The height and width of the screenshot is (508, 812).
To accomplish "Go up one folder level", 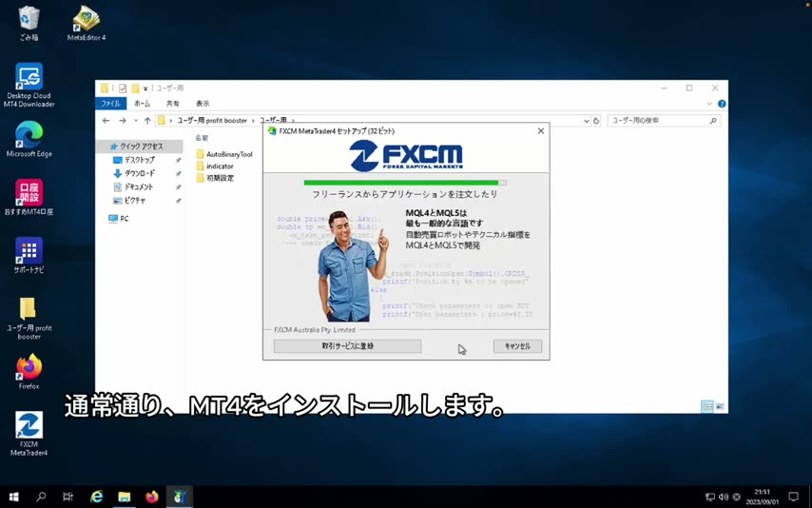I will click(147, 120).
